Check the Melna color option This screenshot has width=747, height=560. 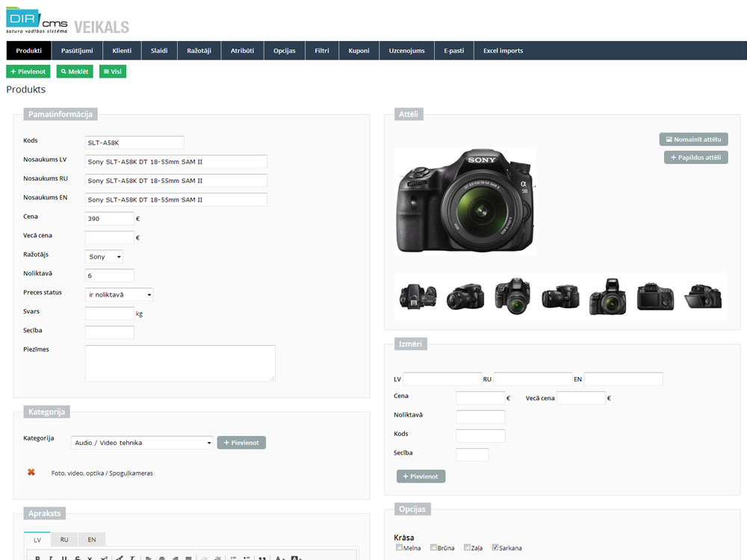click(x=399, y=547)
